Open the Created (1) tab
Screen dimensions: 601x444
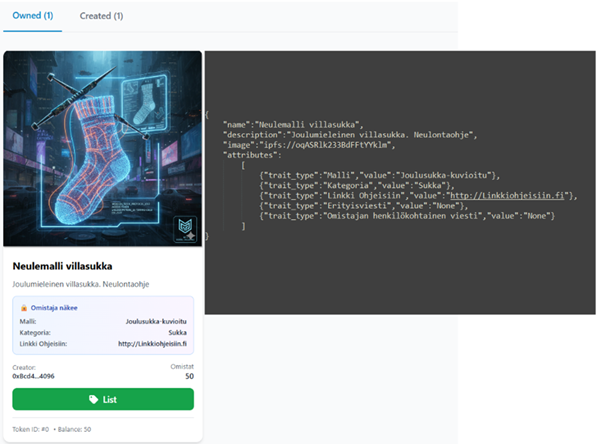click(x=101, y=16)
